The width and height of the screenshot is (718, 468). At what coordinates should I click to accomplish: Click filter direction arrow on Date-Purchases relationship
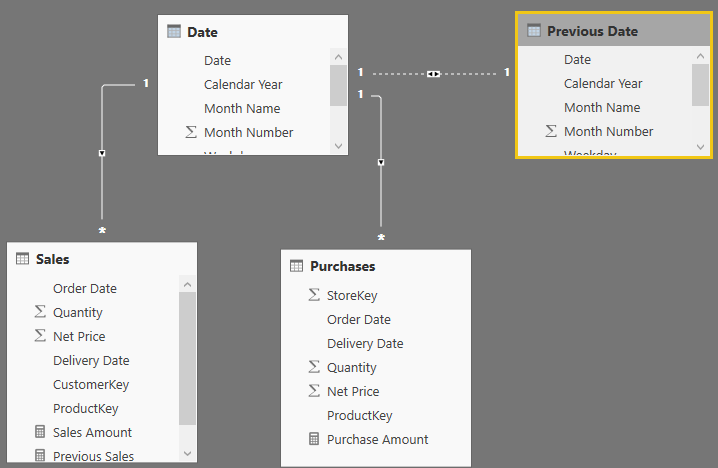381,163
